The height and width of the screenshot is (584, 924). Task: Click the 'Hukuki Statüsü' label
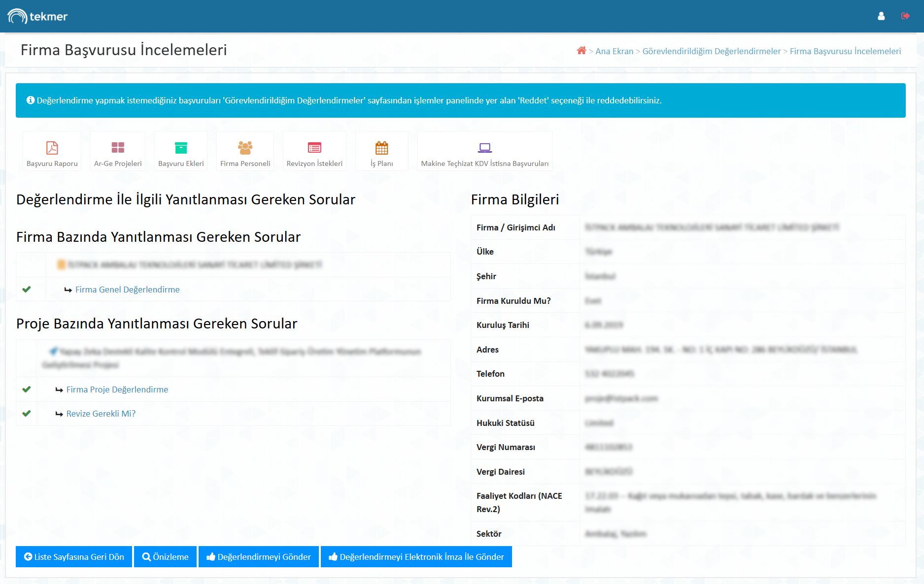[506, 423]
